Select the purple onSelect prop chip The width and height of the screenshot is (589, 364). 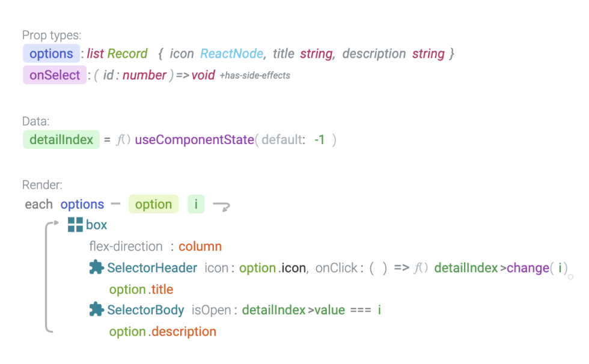(55, 75)
